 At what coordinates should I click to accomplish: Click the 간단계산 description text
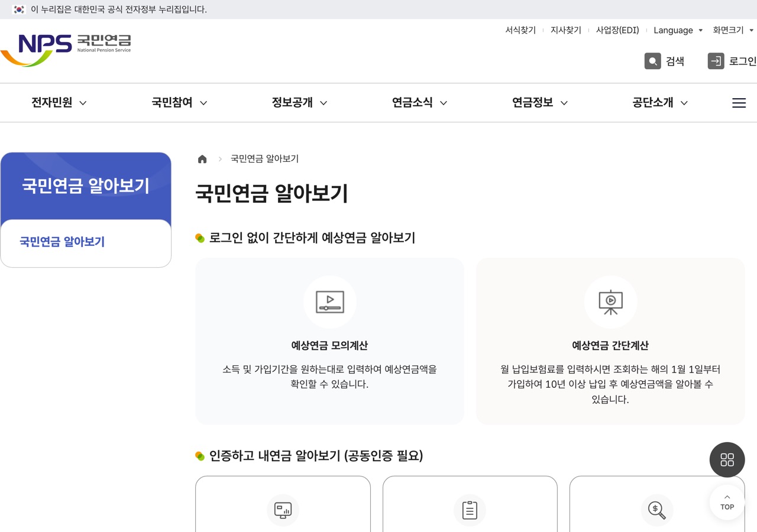point(610,384)
